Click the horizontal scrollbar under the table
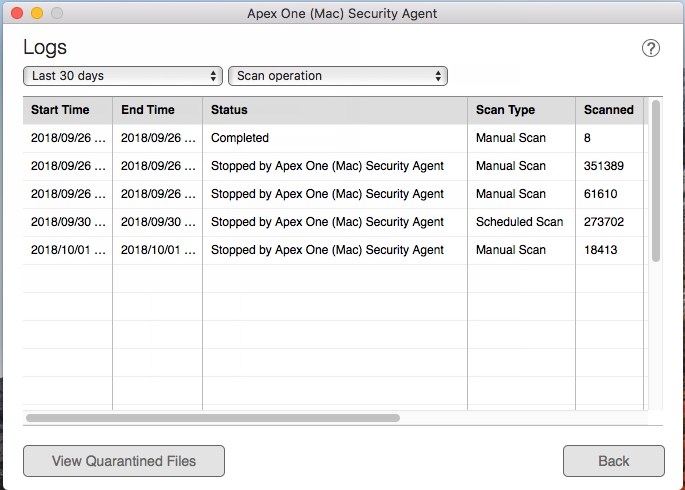The image size is (685, 490). tap(213, 418)
